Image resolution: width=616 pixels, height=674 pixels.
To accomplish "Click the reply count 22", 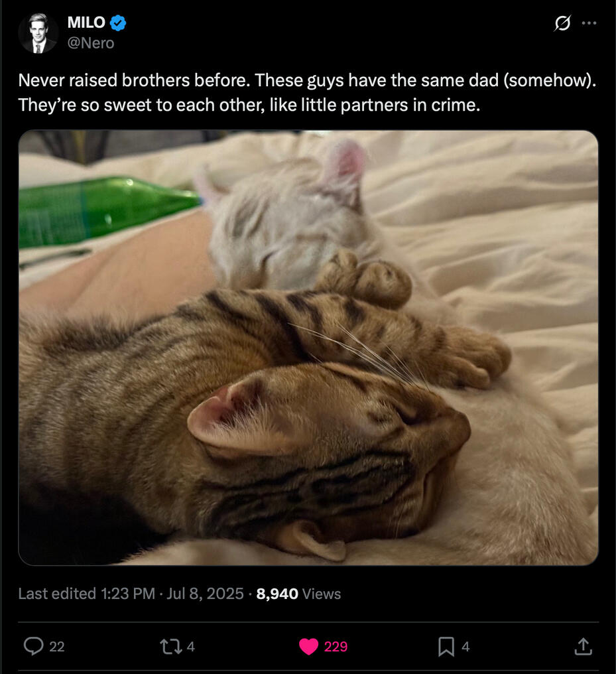I will 57,646.
